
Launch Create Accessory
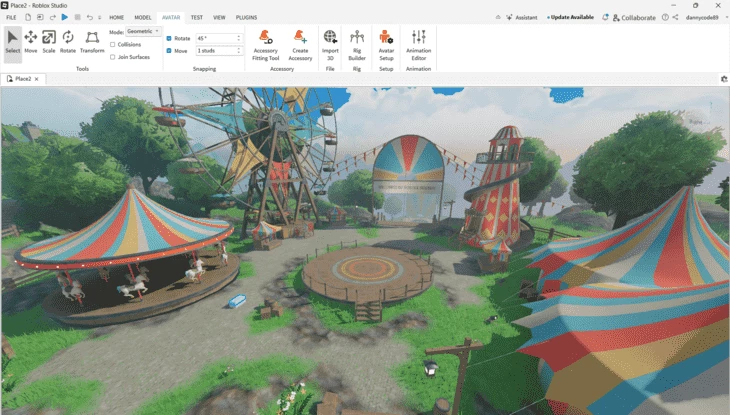tap(300, 45)
